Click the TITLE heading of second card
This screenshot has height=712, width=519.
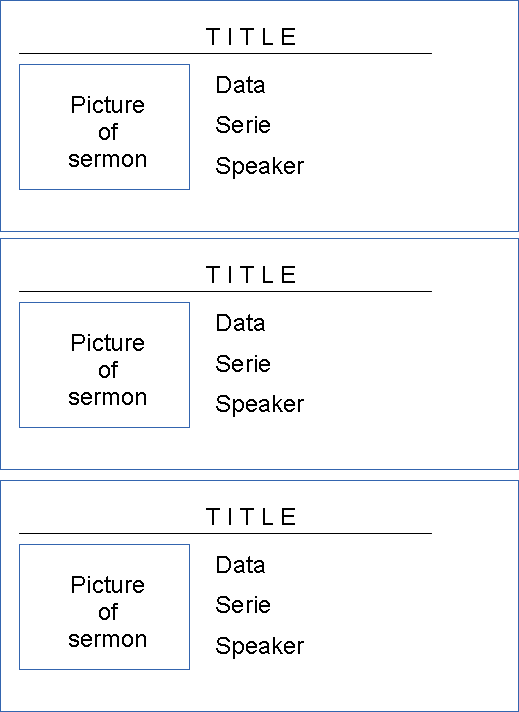(251, 275)
